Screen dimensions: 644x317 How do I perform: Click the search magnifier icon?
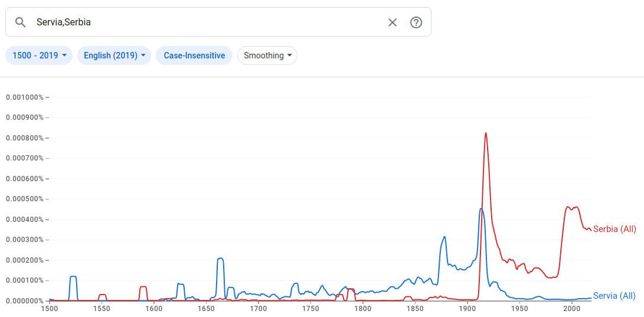pyautogui.click(x=21, y=22)
